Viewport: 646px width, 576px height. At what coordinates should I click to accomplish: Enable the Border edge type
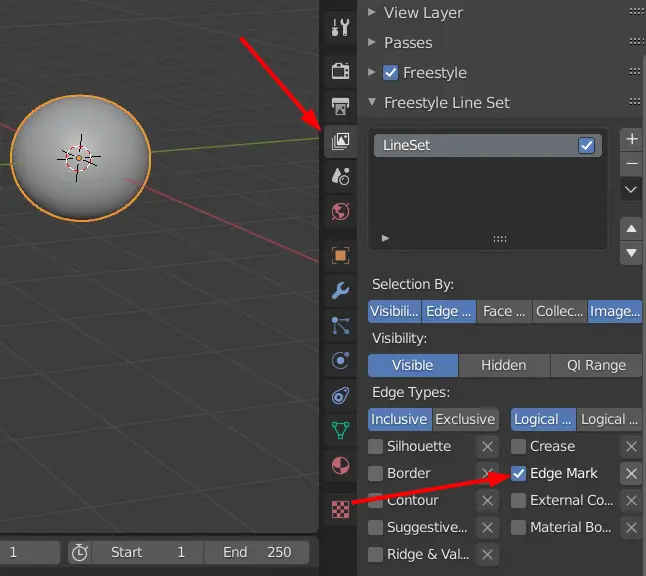tap(375, 473)
